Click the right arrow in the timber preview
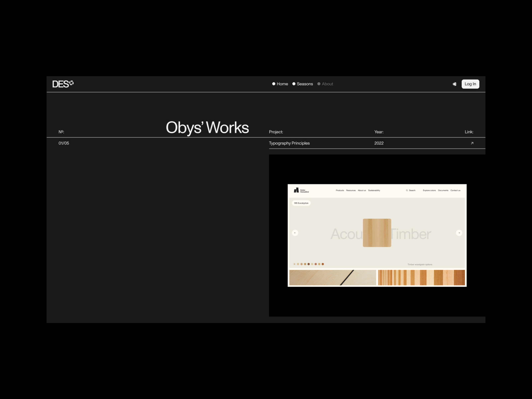 tap(459, 233)
